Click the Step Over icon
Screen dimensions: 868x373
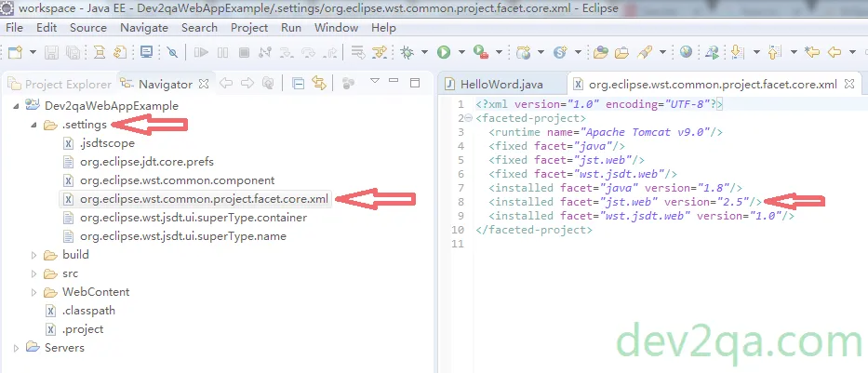308,53
